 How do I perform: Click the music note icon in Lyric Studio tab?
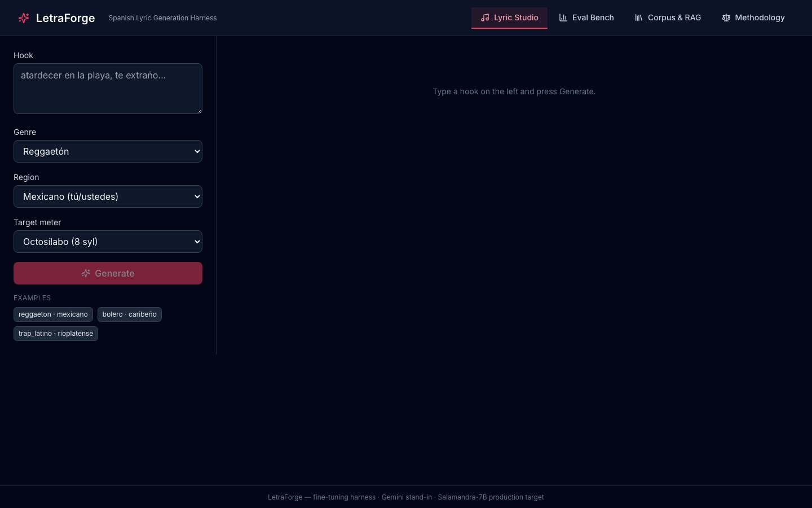(x=485, y=17)
